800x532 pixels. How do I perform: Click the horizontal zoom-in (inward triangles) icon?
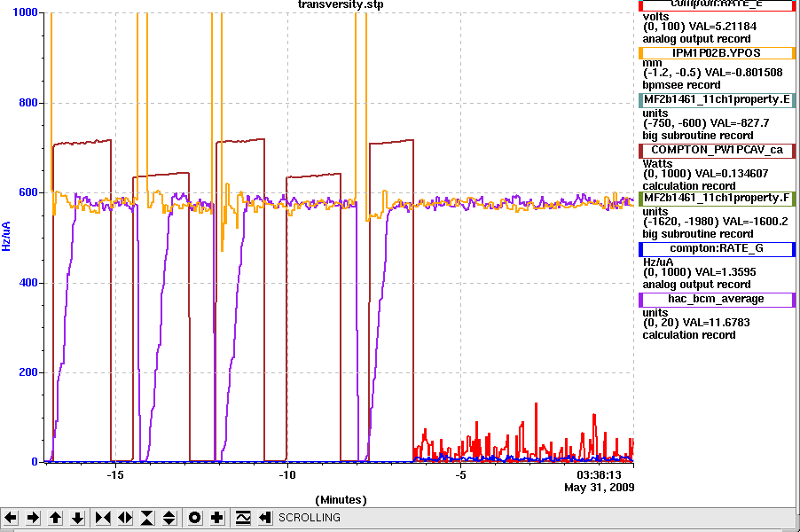pos(103,518)
